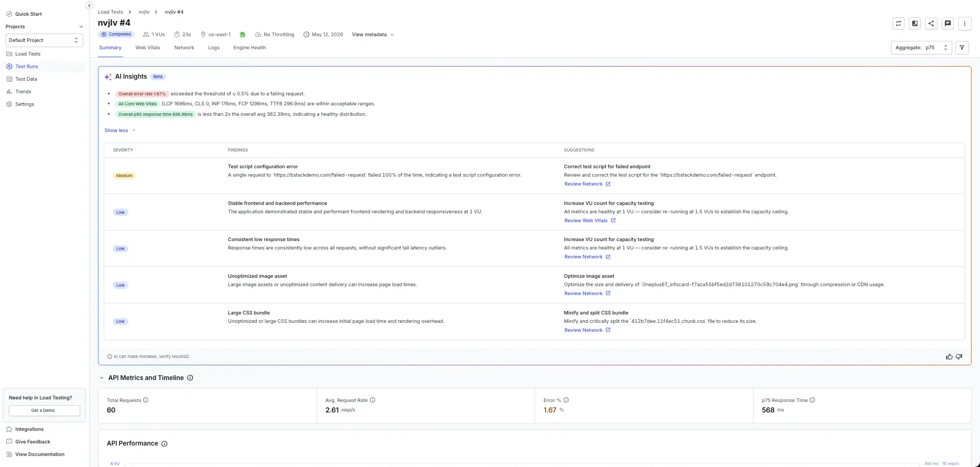Expand the View metadata dropdown
Screen dimensions: 980x467
coord(373,35)
